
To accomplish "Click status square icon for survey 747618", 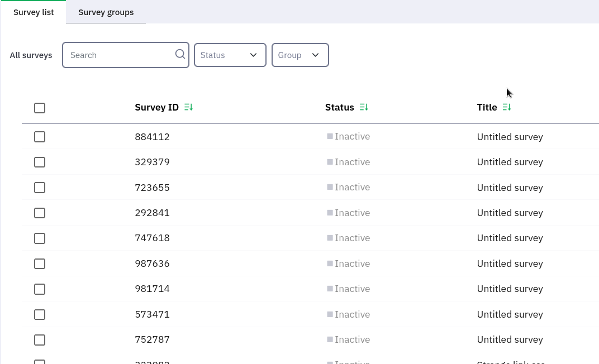I will coord(330,238).
